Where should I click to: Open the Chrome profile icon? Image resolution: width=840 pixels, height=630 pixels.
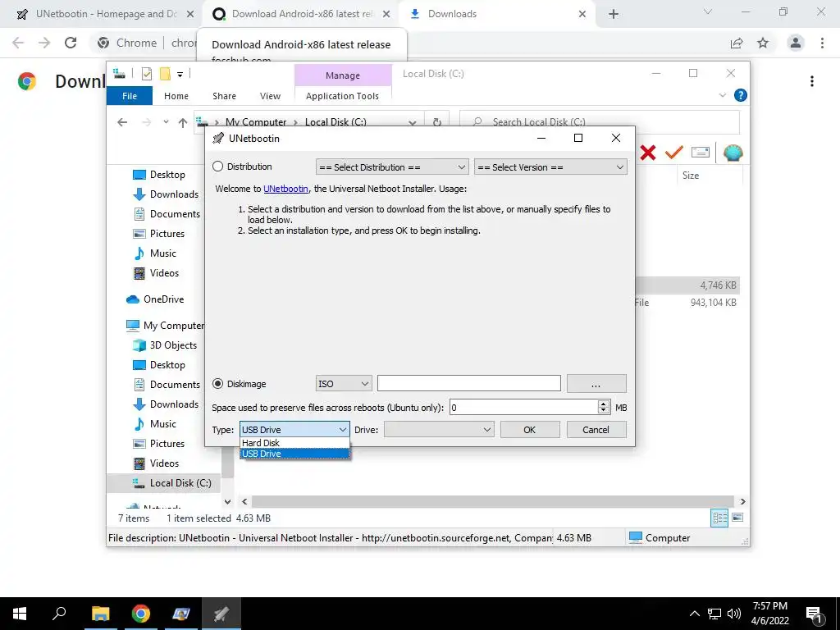click(796, 43)
